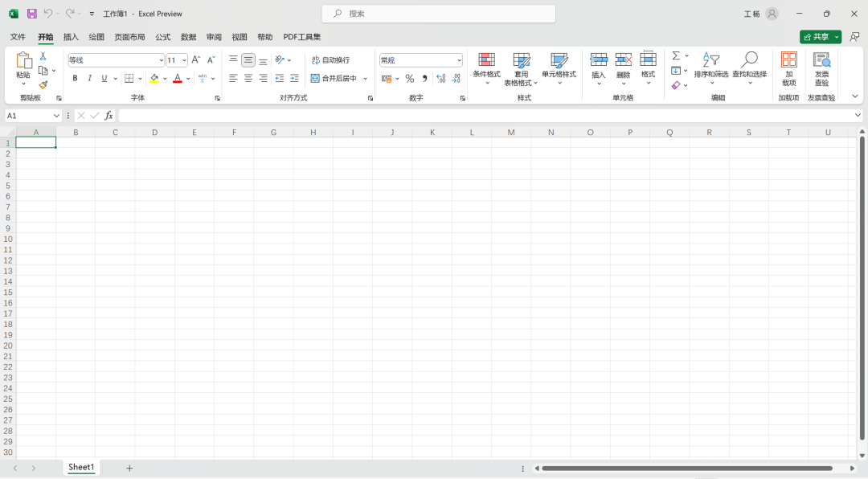Click the 共享 share button
Screen dimensions: 868x479
[816, 36]
